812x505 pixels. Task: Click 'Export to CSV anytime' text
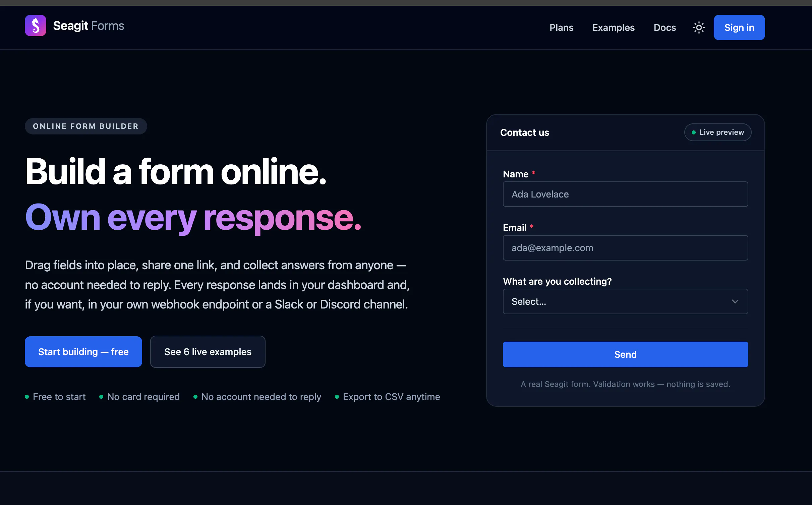391,397
